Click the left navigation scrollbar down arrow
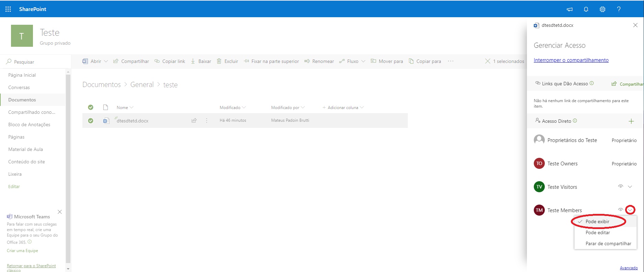 coord(68,269)
